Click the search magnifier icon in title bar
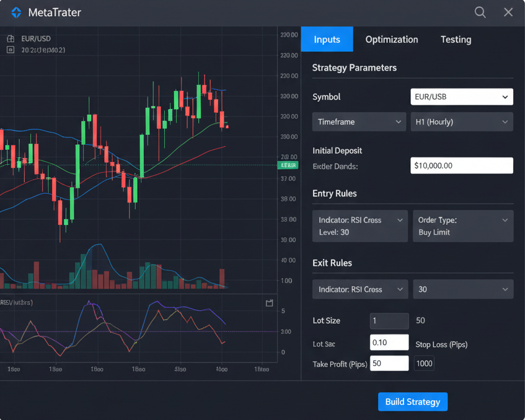 point(480,12)
